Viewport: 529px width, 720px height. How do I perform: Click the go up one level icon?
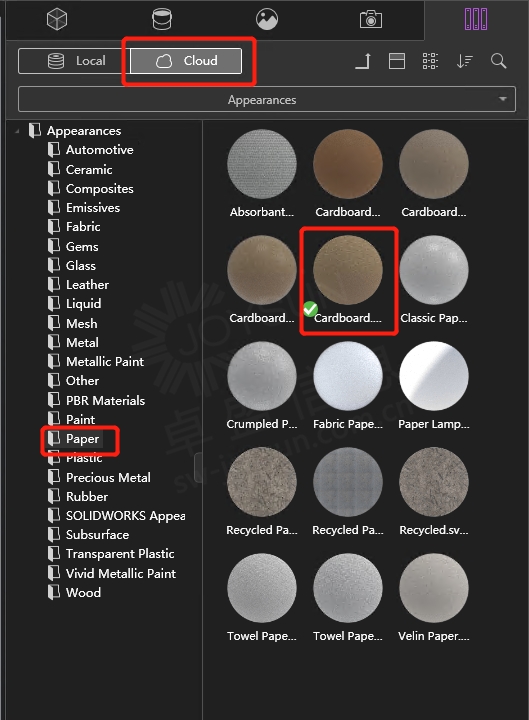coord(363,61)
